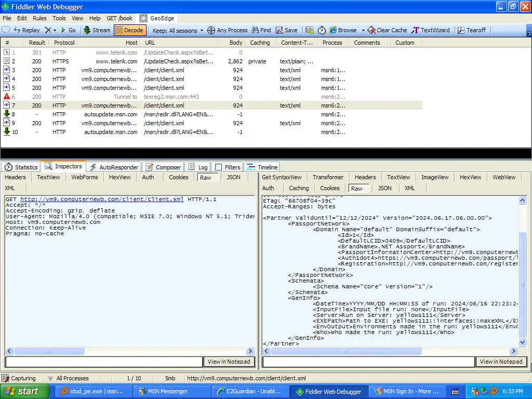This screenshot has height=399, width=532.
Task: Select the response Caching tab
Action: point(299,188)
